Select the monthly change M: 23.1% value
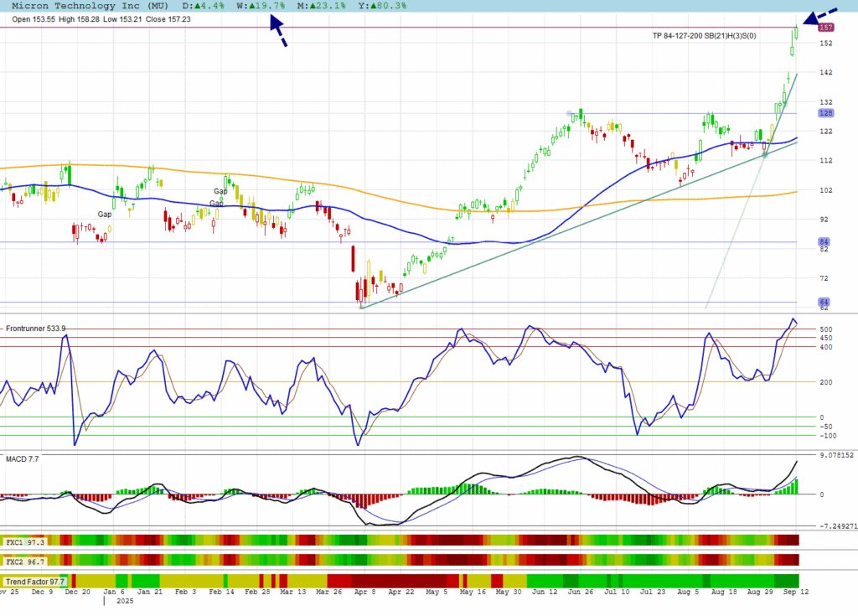858x616 pixels. (322, 6)
